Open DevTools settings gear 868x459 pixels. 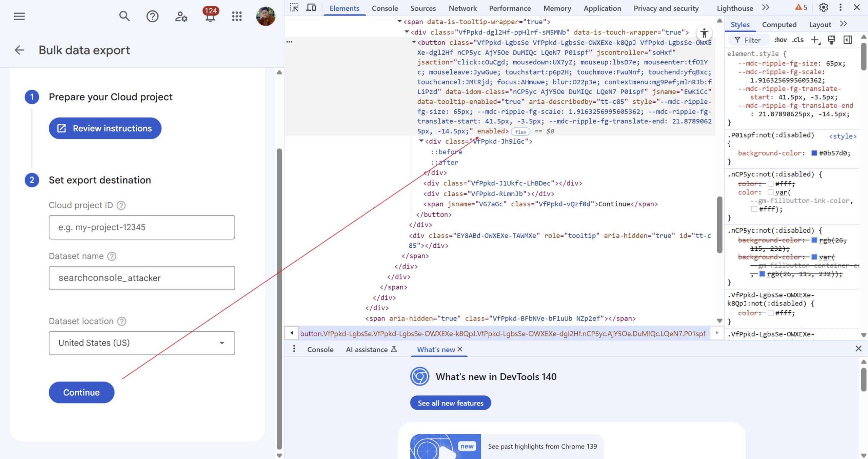point(823,7)
